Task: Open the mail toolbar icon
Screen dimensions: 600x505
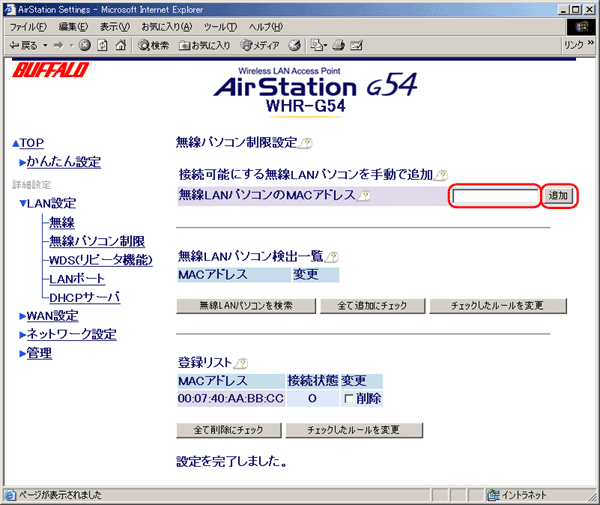Action: pyautogui.click(x=318, y=46)
